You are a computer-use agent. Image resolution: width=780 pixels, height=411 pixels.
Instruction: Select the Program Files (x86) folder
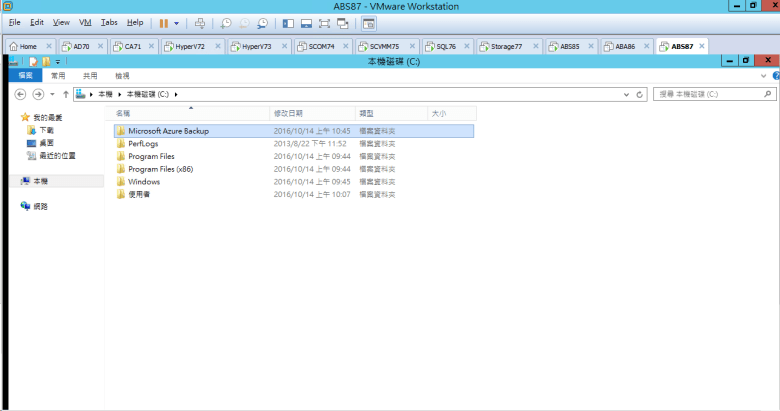pyautogui.click(x=158, y=169)
